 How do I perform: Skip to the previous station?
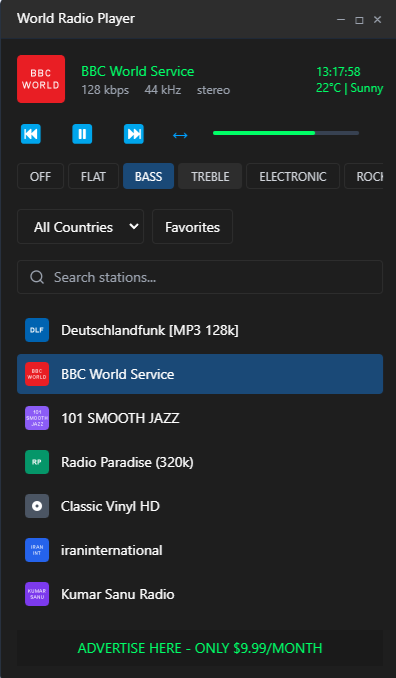[x=31, y=134]
